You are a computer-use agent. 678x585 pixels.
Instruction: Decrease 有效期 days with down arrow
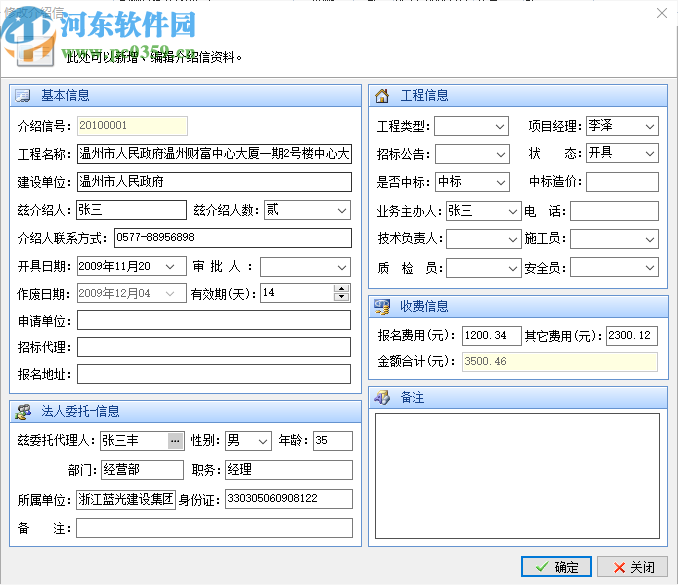click(x=341, y=297)
